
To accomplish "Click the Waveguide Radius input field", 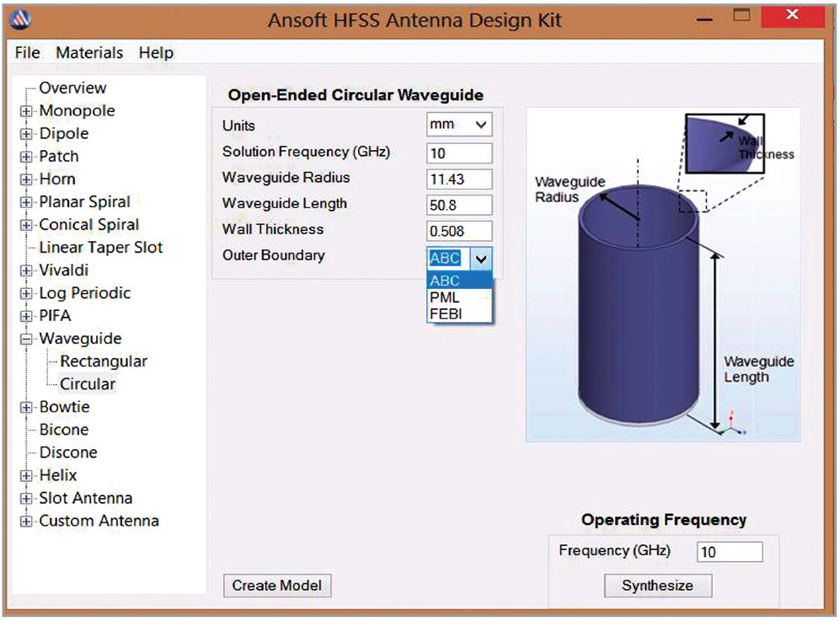I will point(459,179).
